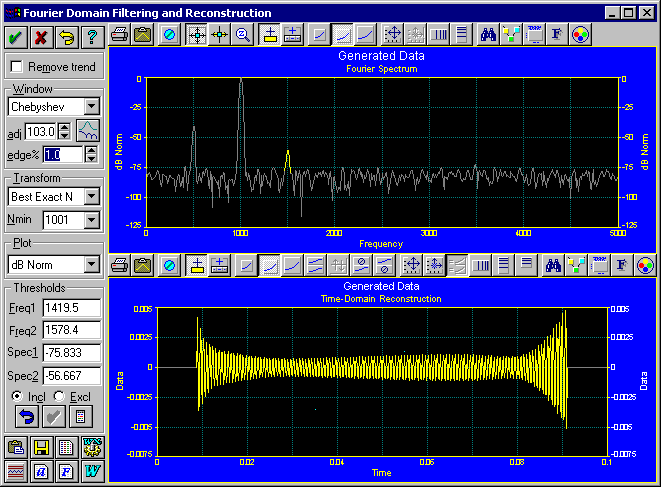Open color wheel in the reconstruction toolbar

645,266
